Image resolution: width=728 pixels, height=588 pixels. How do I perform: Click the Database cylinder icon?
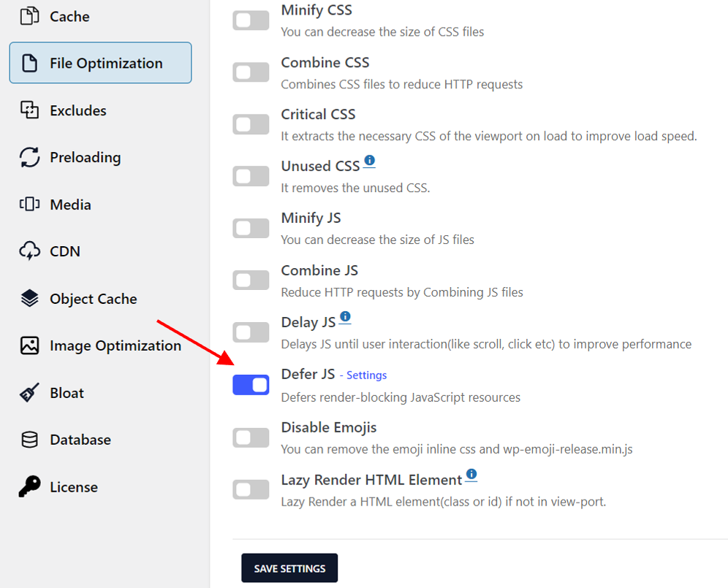coord(29,440)
